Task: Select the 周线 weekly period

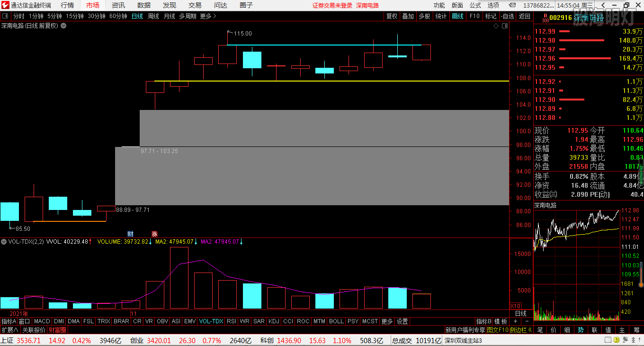Action: click(153, 16)
